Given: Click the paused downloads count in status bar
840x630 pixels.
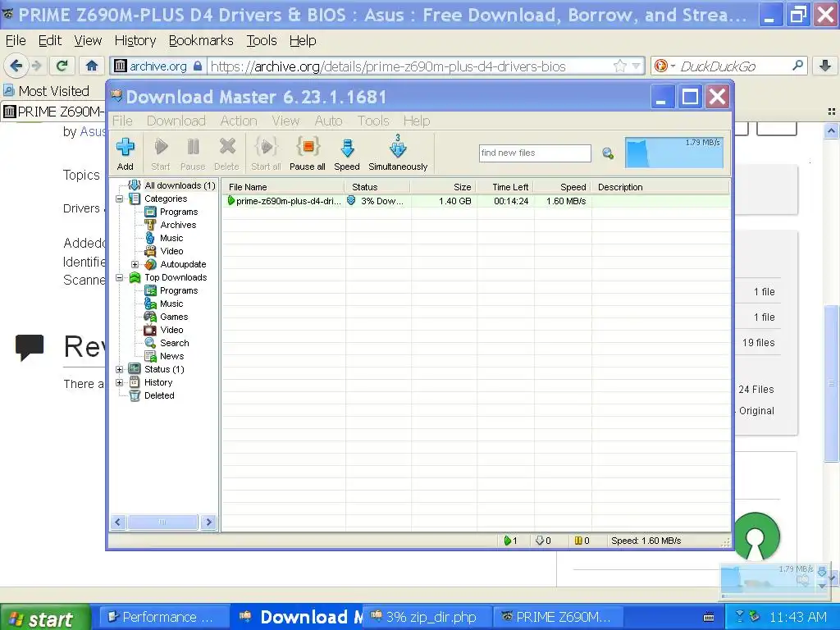Looking at the screenshot, I should 582,541.
